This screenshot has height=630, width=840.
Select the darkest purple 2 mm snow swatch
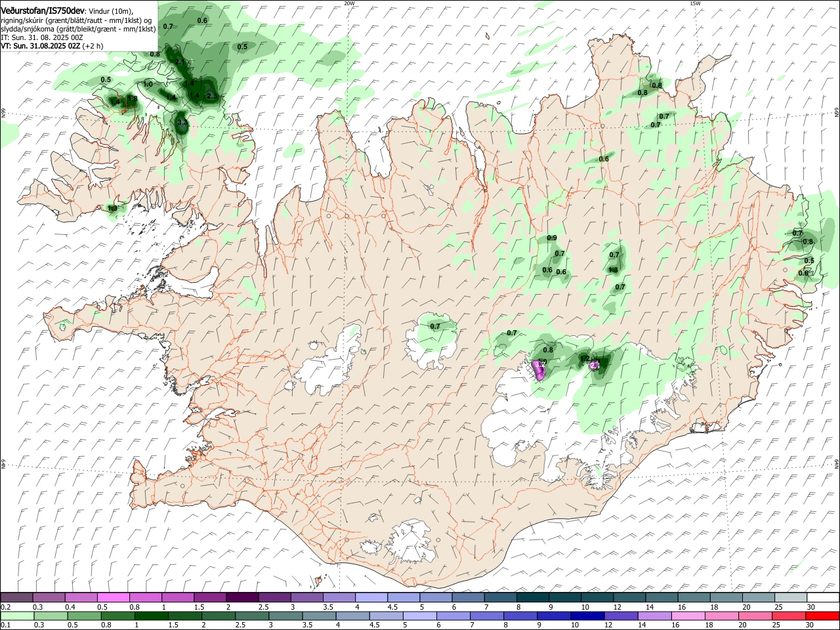coord(242,598)
